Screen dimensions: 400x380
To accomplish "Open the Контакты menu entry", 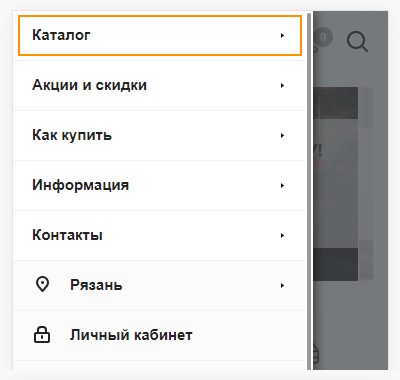I will [159, 235].
